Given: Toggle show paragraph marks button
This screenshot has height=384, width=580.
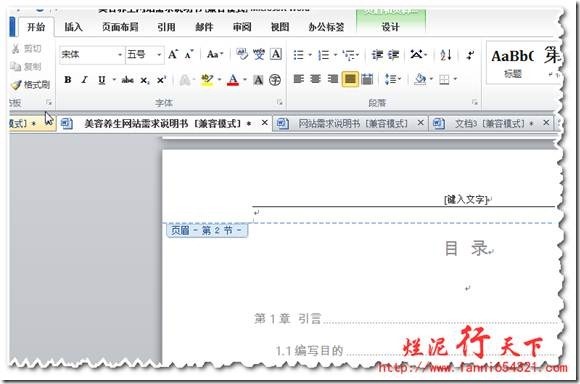Looking at the screenshot, I should coord(470,55).
